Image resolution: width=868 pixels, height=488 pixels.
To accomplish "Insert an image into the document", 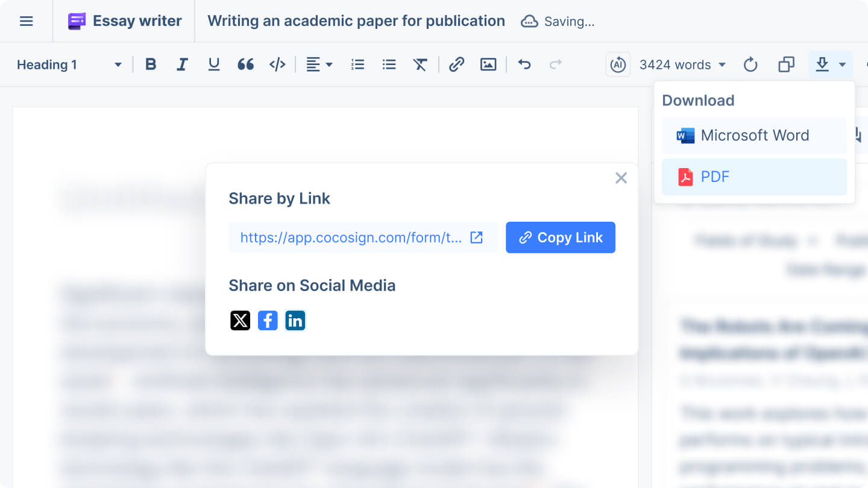I will click(x=488, y=64).
